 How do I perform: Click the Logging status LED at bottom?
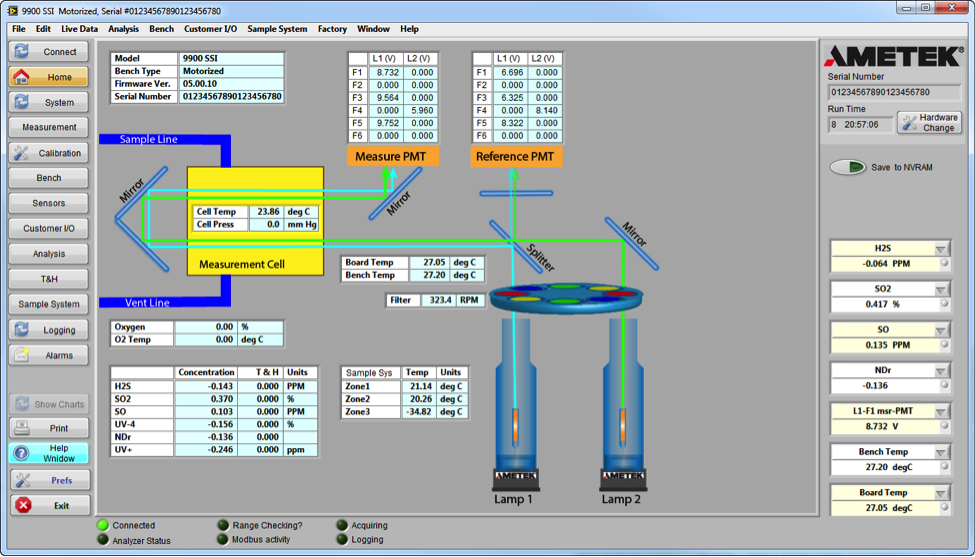click(342, 539)
